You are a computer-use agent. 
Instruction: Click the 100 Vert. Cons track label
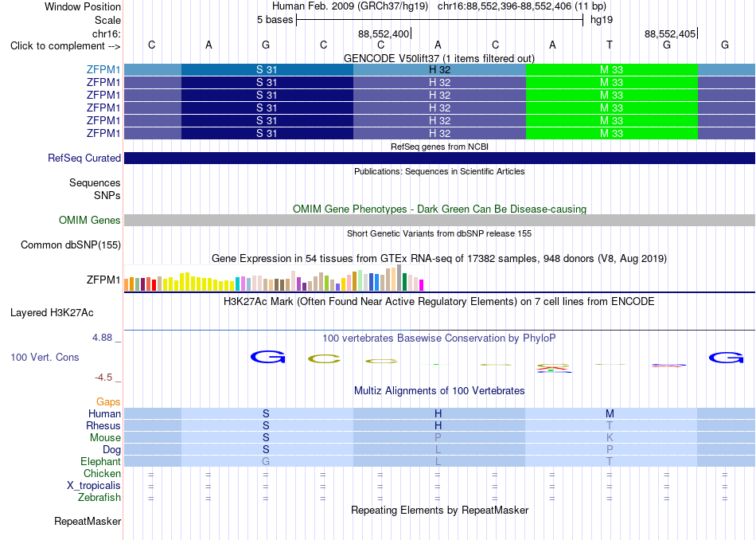[45, 357]
